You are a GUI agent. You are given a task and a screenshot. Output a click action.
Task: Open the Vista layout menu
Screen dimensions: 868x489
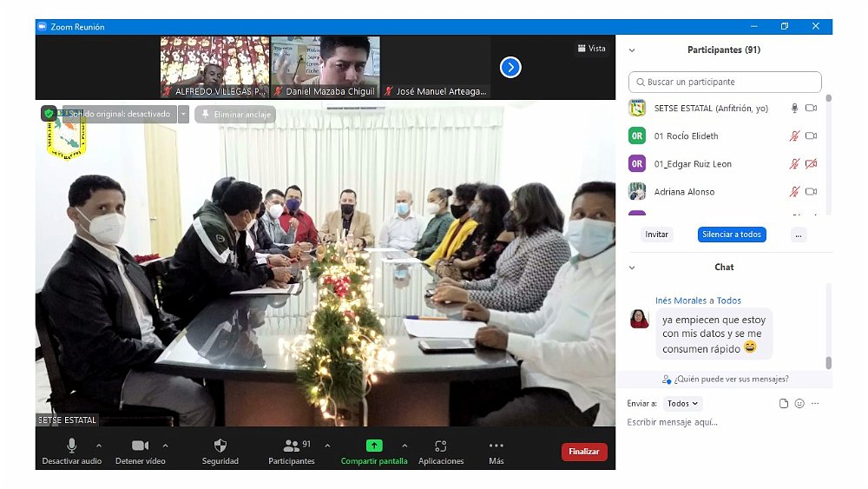click(591, 49)
